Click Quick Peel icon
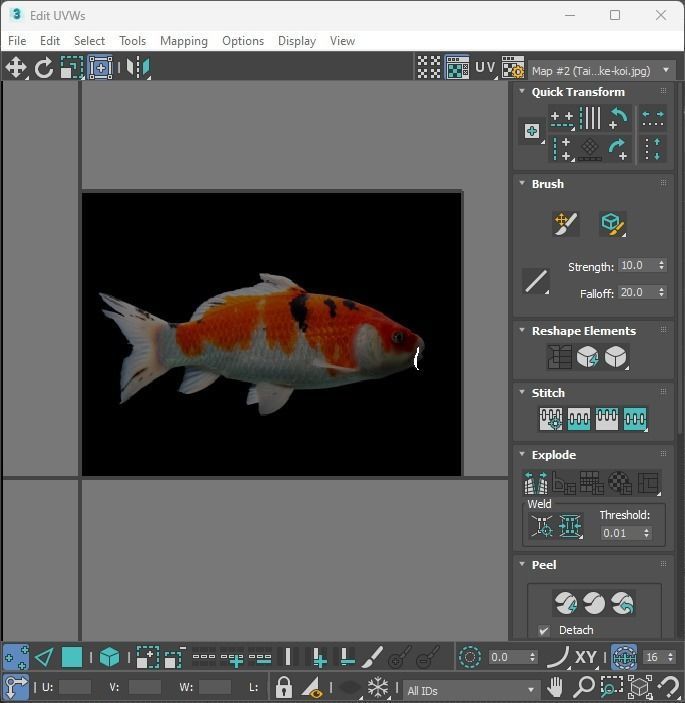The image size is (685, 703). [566, 603]
